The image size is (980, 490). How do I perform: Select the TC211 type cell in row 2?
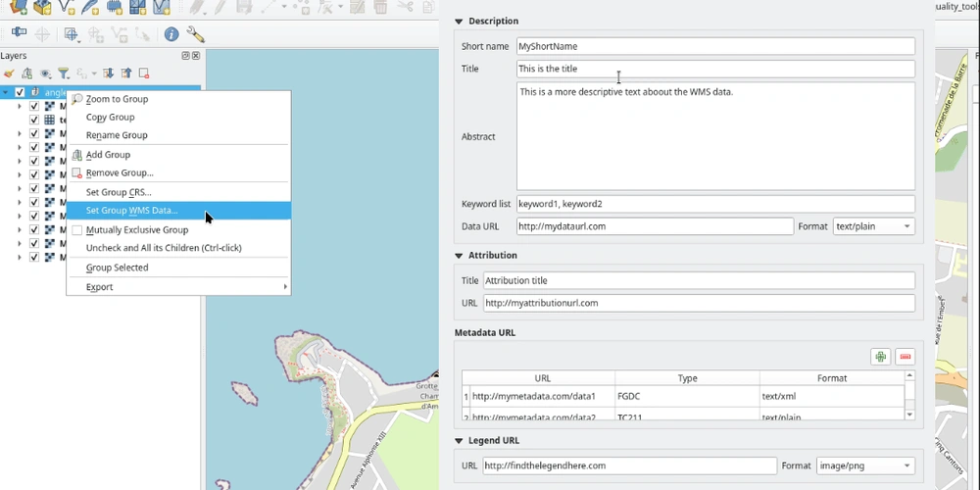[688, 414]
